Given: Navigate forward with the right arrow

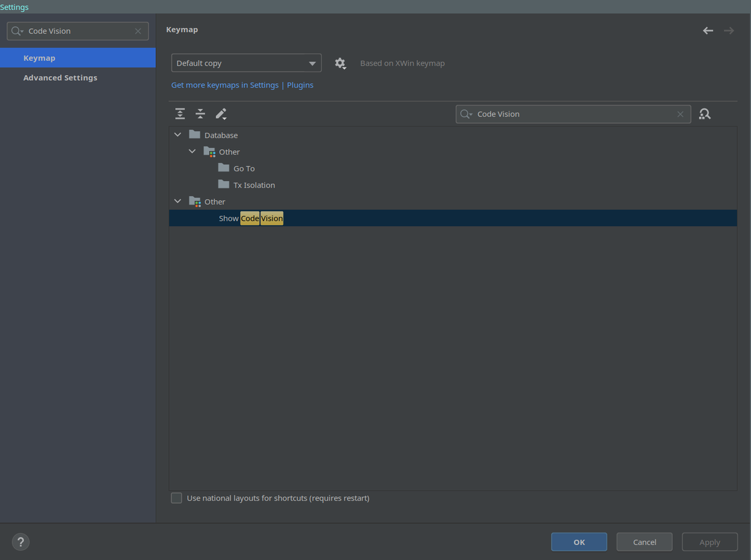Looking at the screenshot, I should click(729, 31).
